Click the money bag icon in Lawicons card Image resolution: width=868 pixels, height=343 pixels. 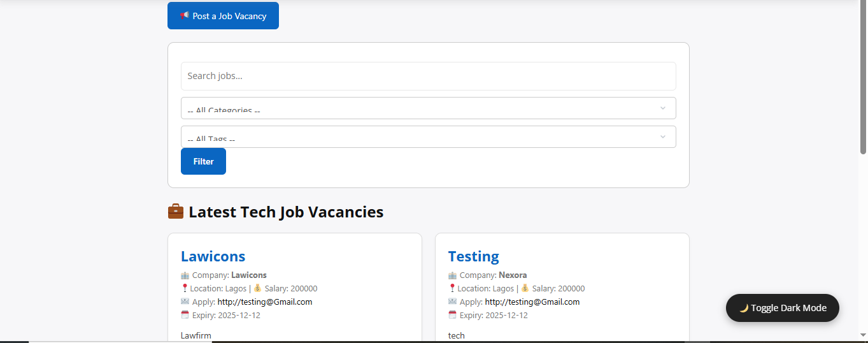coord(258,288)
